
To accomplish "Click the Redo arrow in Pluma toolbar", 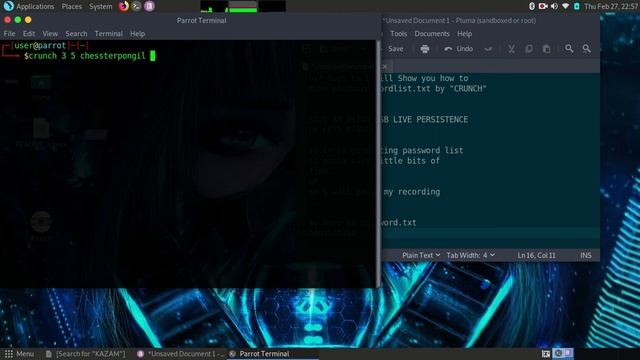I will (488, 49).
